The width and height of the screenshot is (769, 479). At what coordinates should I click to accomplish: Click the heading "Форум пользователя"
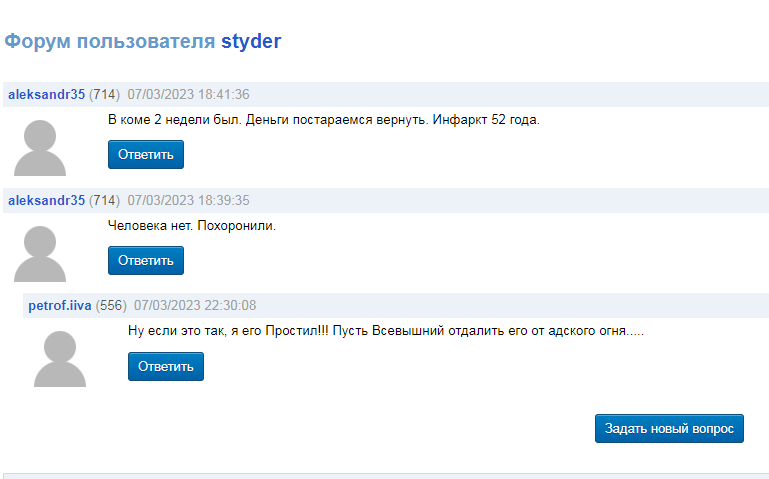pyautogui.click(x=110, y=42)
